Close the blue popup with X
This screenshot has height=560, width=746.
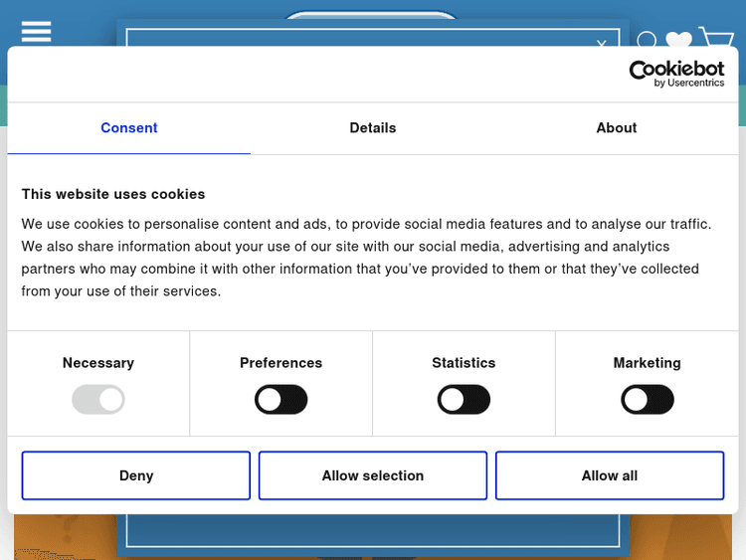pyautogui.click(x=601, y=44)
